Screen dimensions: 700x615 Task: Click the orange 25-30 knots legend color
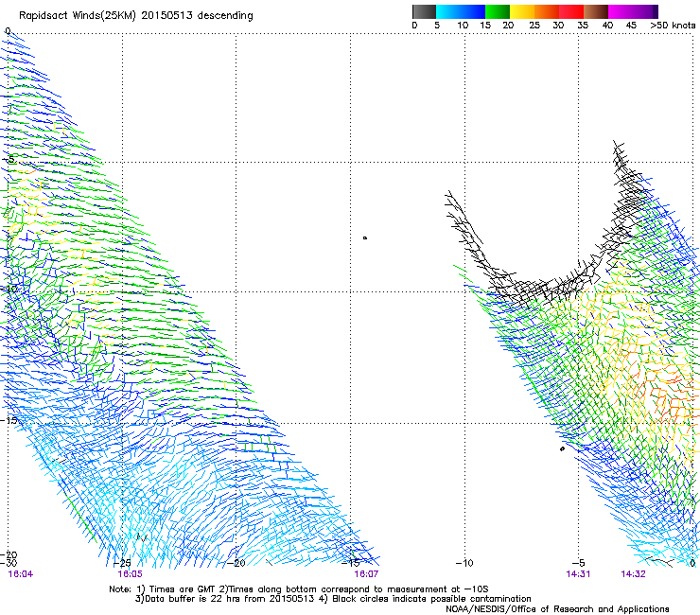(547, 11)
